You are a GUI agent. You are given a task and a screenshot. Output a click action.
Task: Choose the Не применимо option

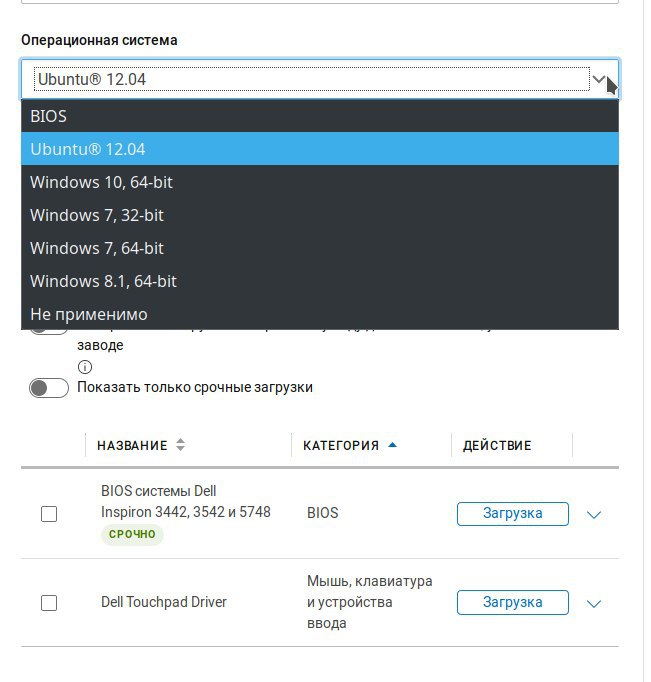pyautogui.click(x=320, y=314)
